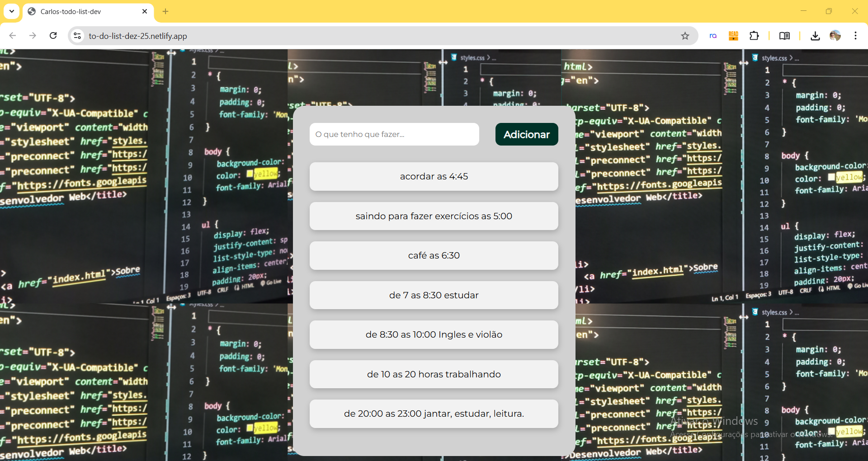Select the 'café as 6:30' task item
Screen dimensions: 868x461
434,255
